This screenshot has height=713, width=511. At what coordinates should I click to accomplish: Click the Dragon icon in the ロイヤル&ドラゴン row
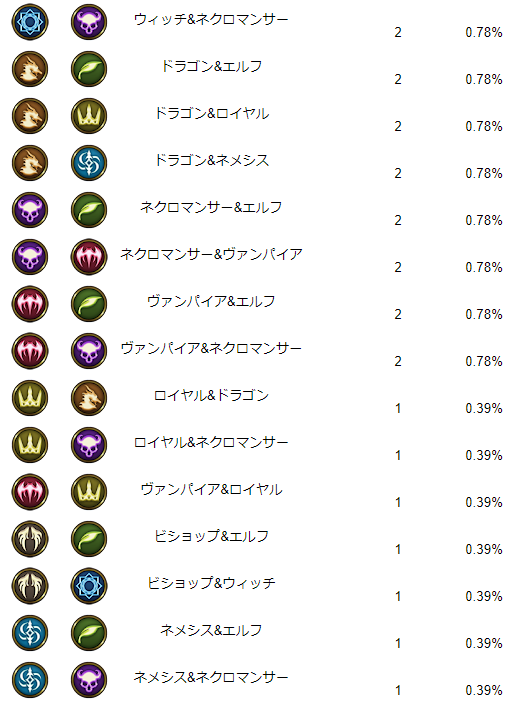[x=89, y=398]
